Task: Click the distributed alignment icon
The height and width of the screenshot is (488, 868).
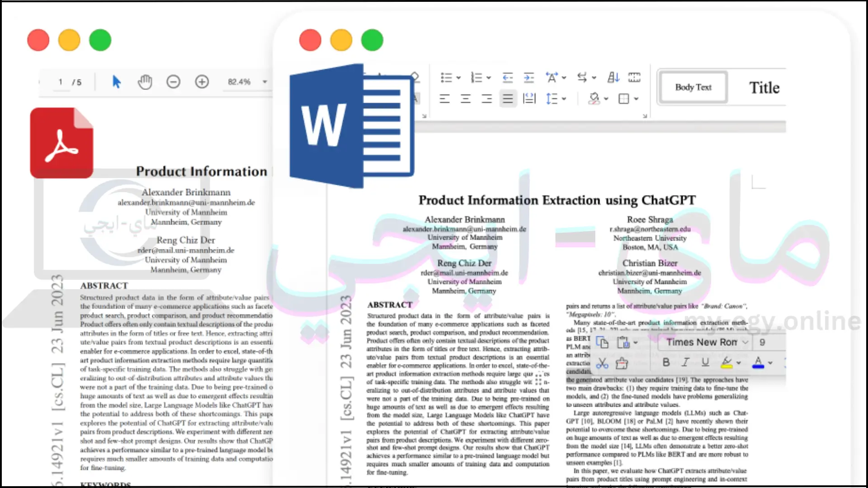Action: [529, 99]
